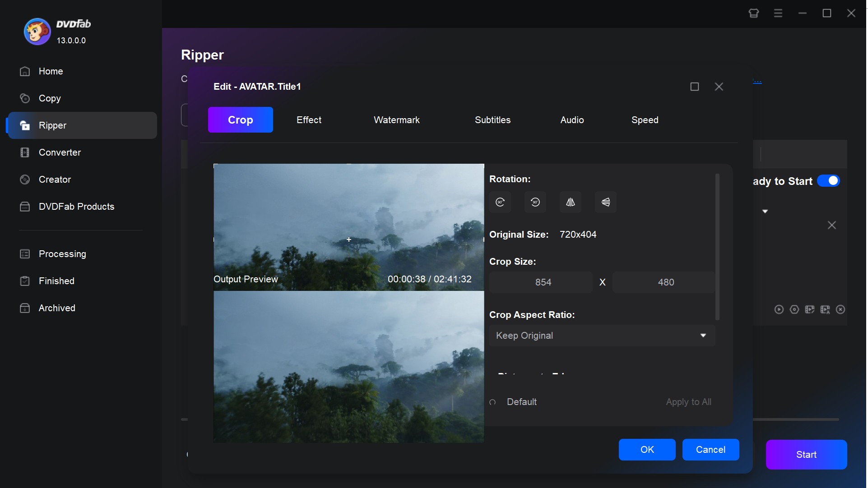Flip the video vertically
868x488 pixels.
click(605, 202)
